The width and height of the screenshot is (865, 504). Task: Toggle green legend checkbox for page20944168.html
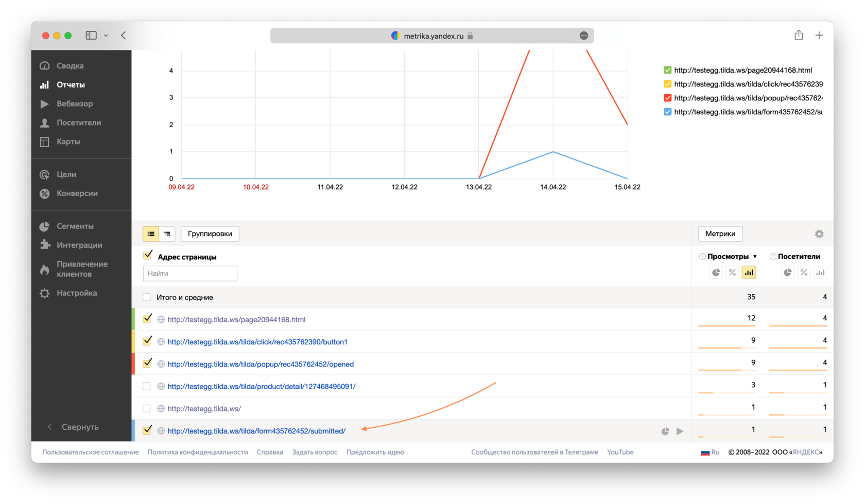(x=667, y=70)
